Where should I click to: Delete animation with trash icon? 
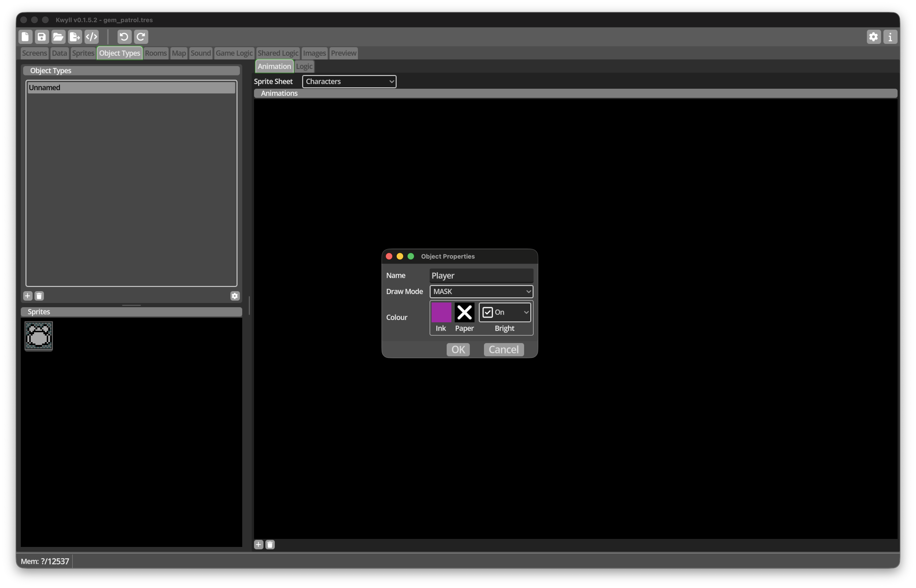(270, 545)
